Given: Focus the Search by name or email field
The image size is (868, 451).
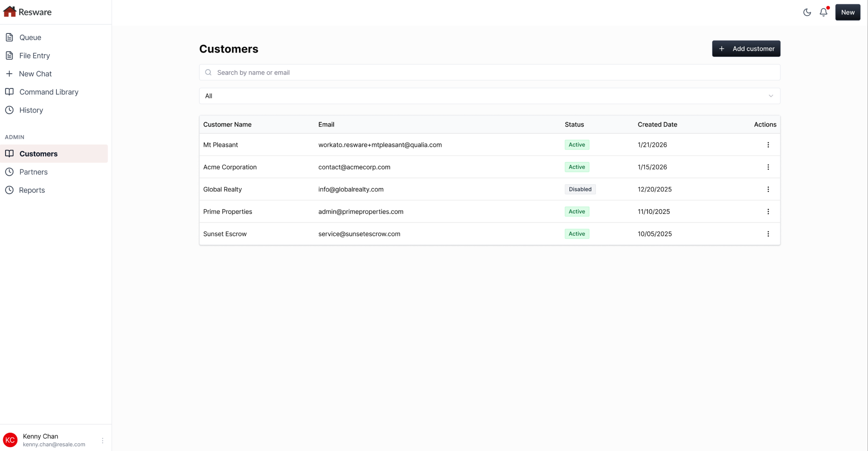Looking at the screenshot, I should 490,72.
